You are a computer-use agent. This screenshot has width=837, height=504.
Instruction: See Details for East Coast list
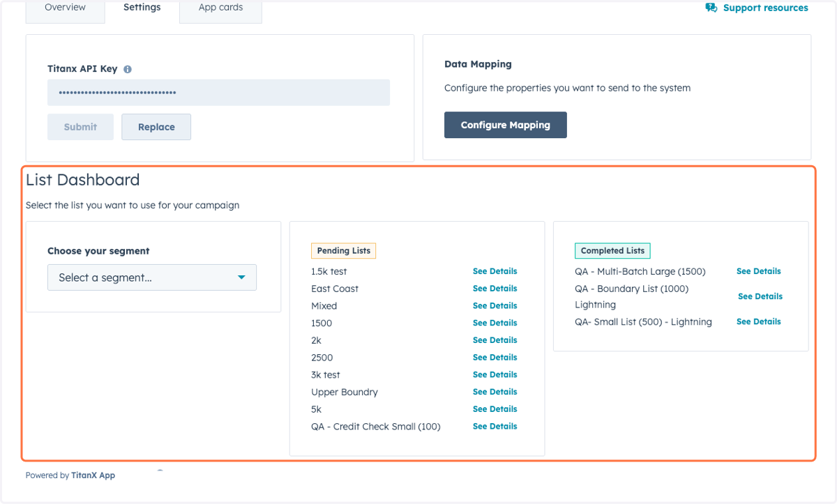click(495, 289)
